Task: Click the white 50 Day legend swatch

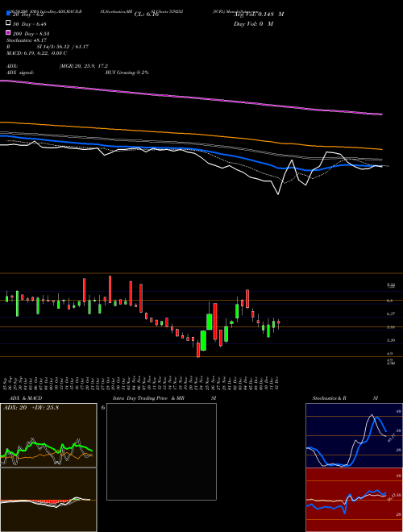Action: coord(8,23)
